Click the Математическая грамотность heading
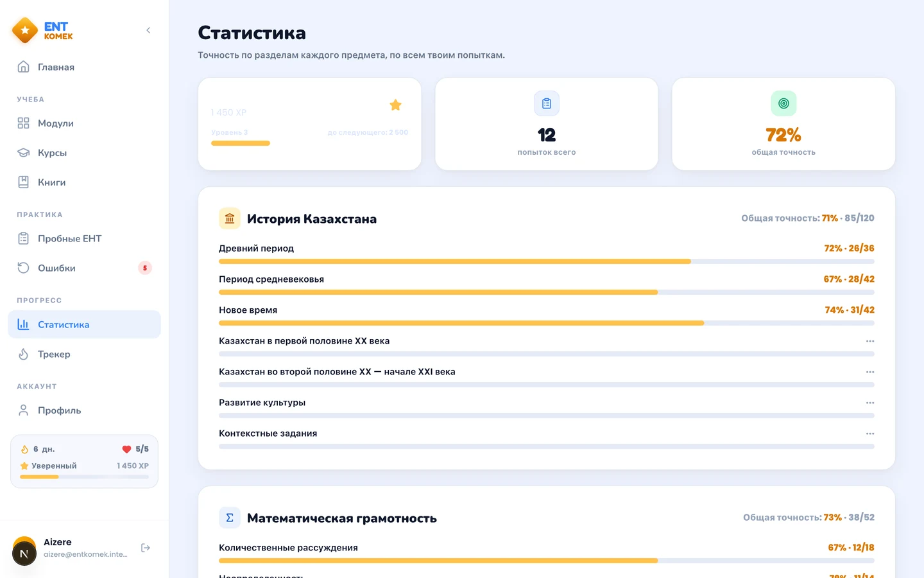Viewport: 924px width, 578px height. [342, 518]
